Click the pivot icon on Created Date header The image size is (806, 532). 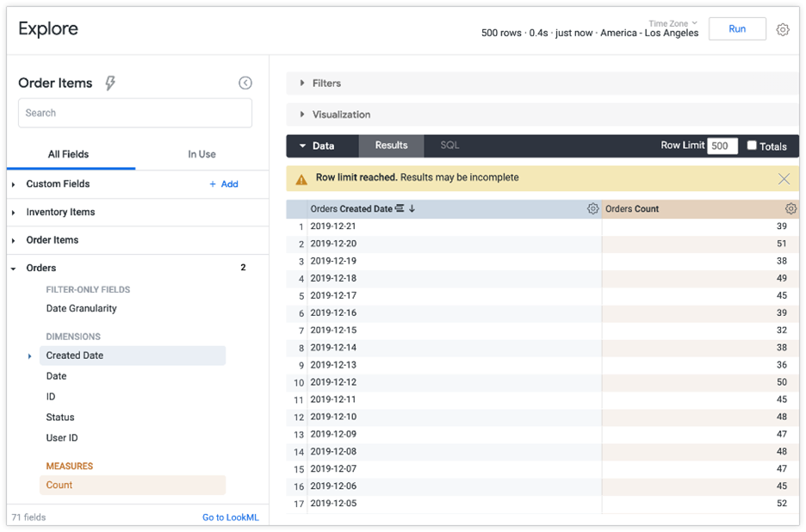click(400, 209)
